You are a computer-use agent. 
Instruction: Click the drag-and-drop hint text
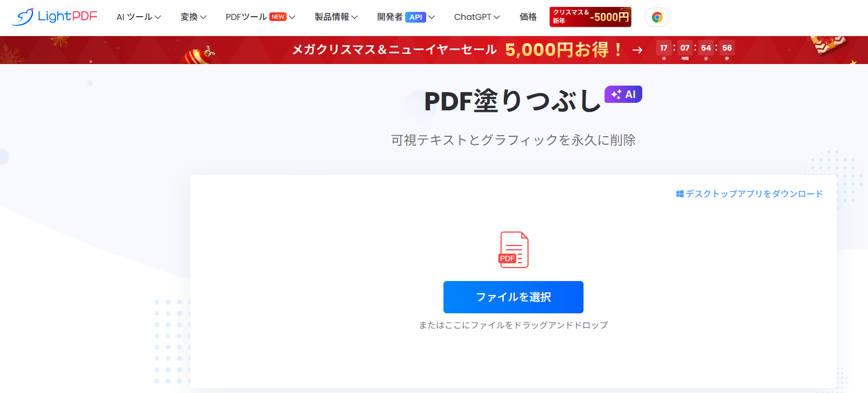[x=513, y=325]
